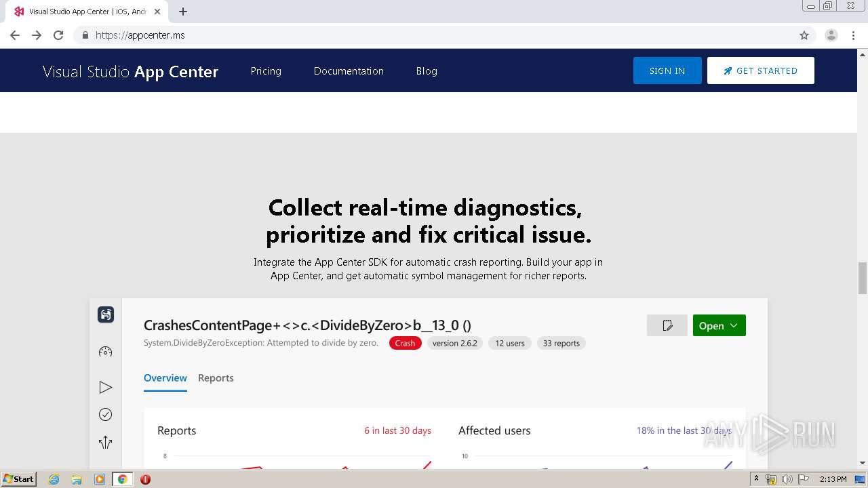Click the vertical scrollbar thumb
Image resolution: width=868 pixels, height=488 pixels.
(x=863, y=278)
